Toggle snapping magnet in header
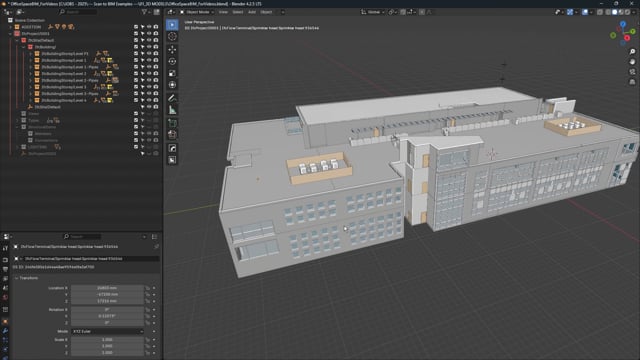 [403, 12]
